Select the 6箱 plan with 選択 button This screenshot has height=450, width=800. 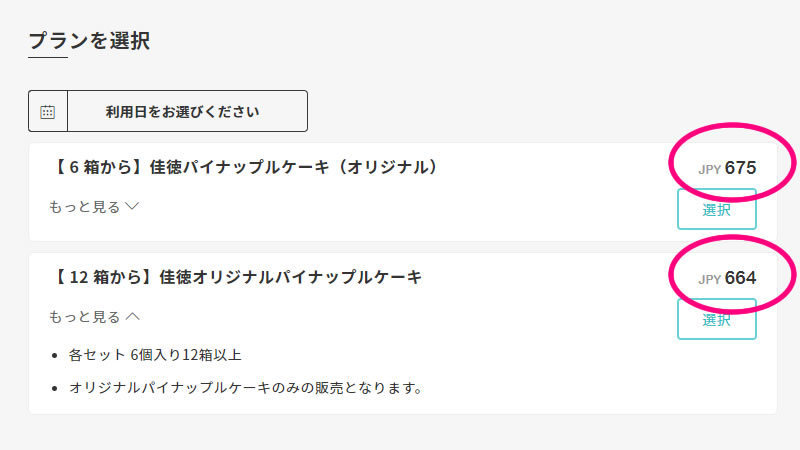pos(716,209)
